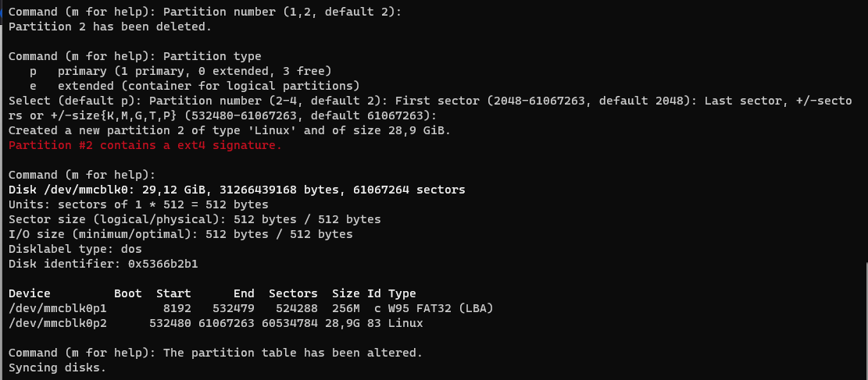Click the "Boot" column header

click(x=128, y=293)
